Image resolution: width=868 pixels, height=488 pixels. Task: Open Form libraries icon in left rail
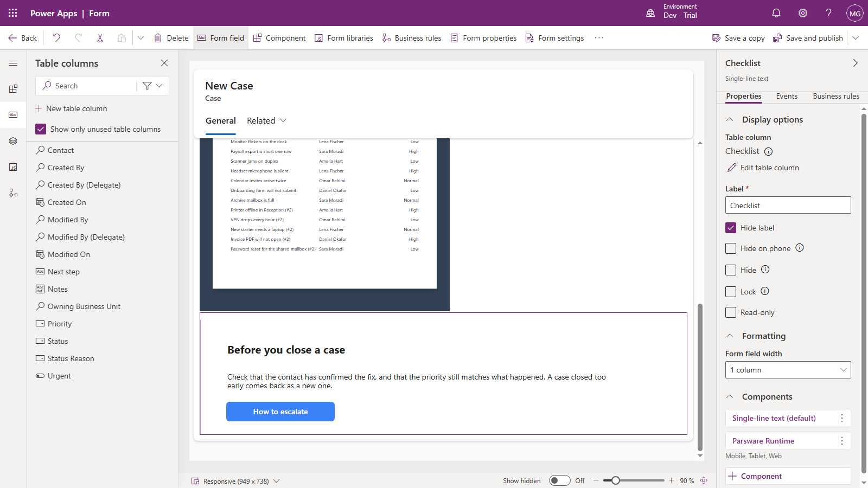coord(13,167)
